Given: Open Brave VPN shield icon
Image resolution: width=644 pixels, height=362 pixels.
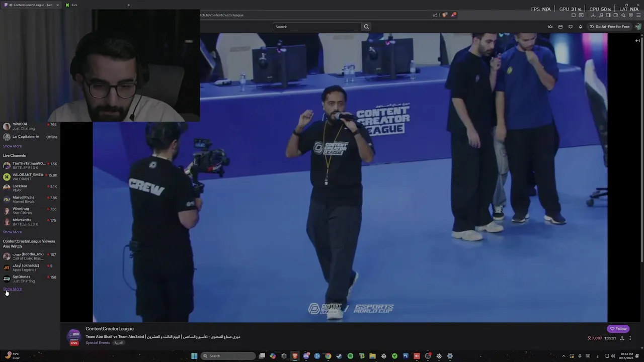Looking at the screenshot, I should pyautogui.click(x=631, y=15).
